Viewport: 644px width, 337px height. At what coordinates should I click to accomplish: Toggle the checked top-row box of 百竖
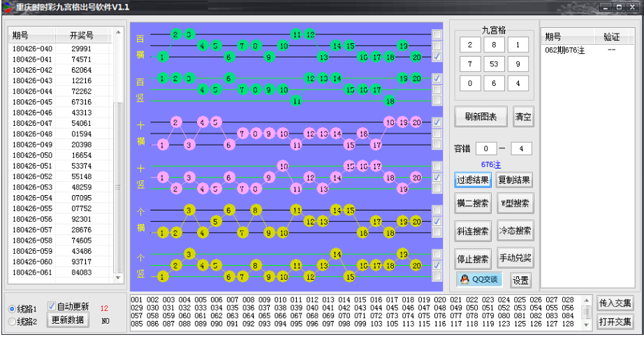[437, 78]
